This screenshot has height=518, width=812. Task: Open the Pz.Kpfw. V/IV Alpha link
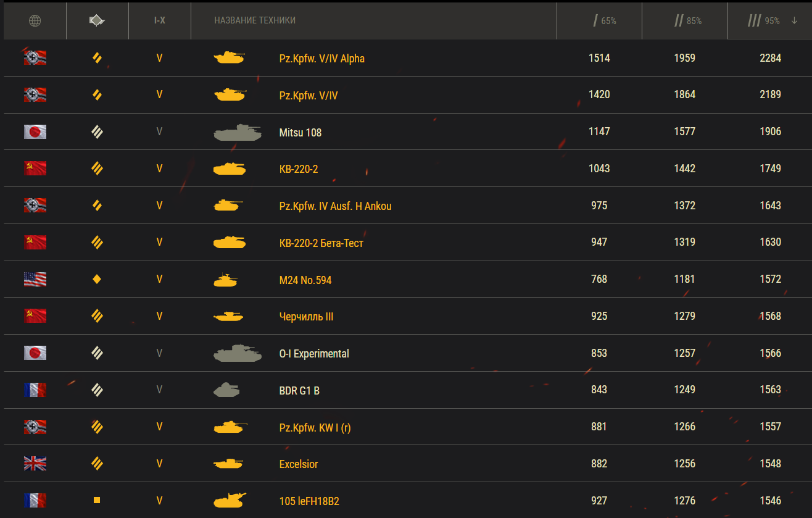322,59
